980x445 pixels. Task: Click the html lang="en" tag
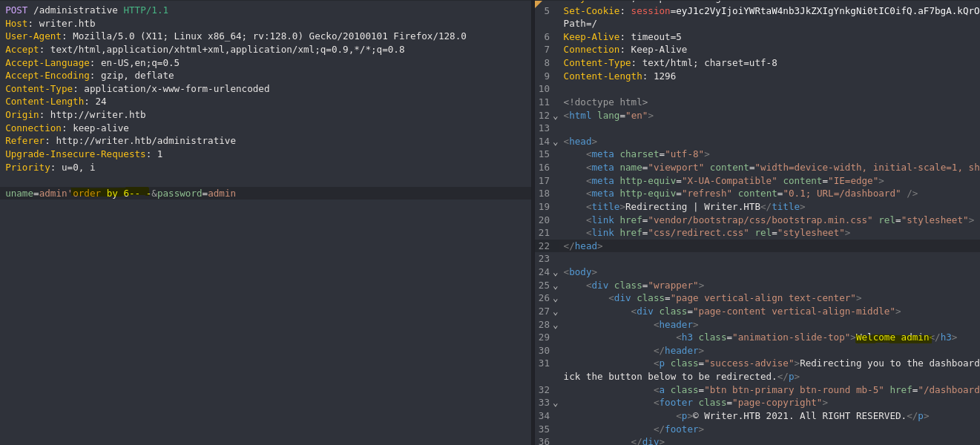click(x=608, y=116)
